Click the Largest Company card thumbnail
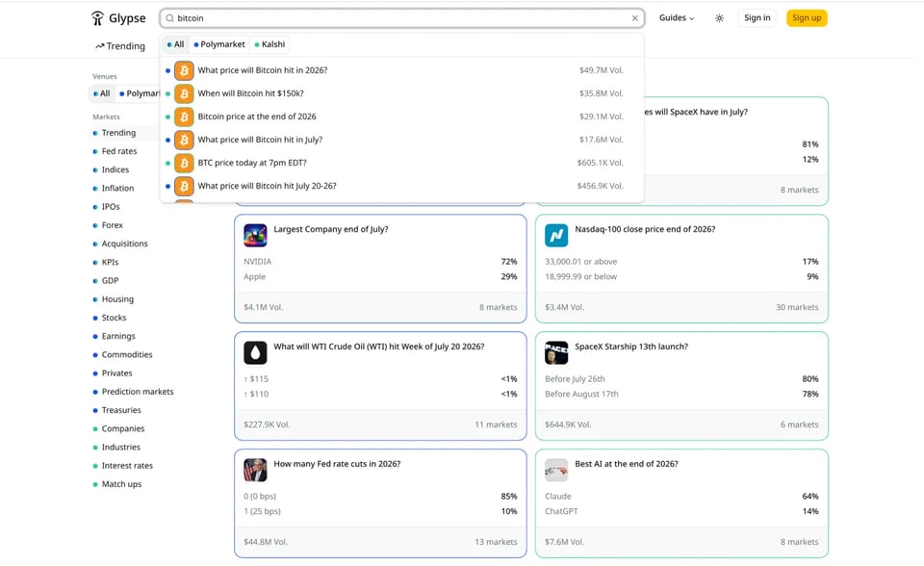924x566 pixels. (255, 235)
